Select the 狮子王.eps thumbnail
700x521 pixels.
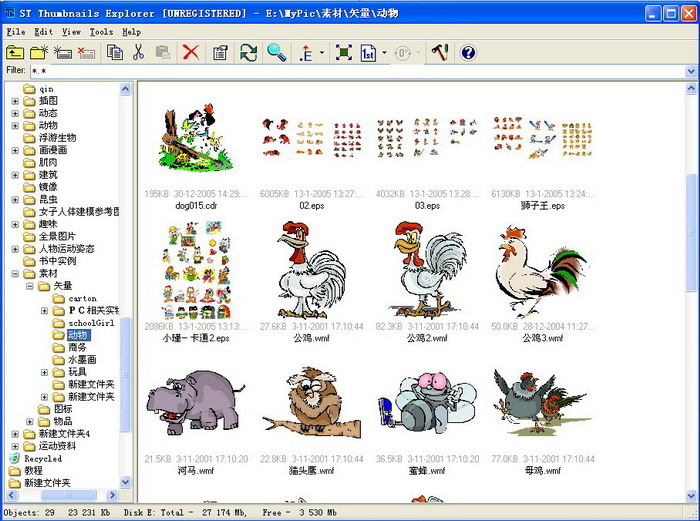tap(543, 138)
